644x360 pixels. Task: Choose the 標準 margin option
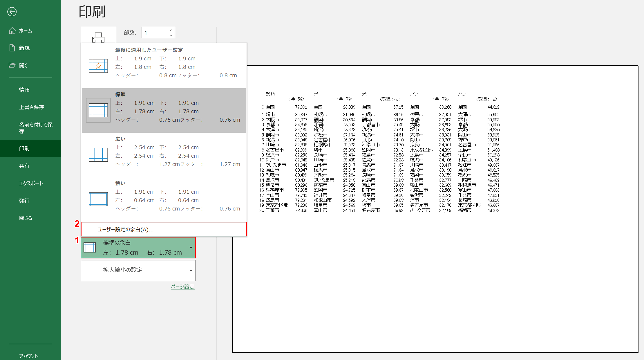point(164,110)
